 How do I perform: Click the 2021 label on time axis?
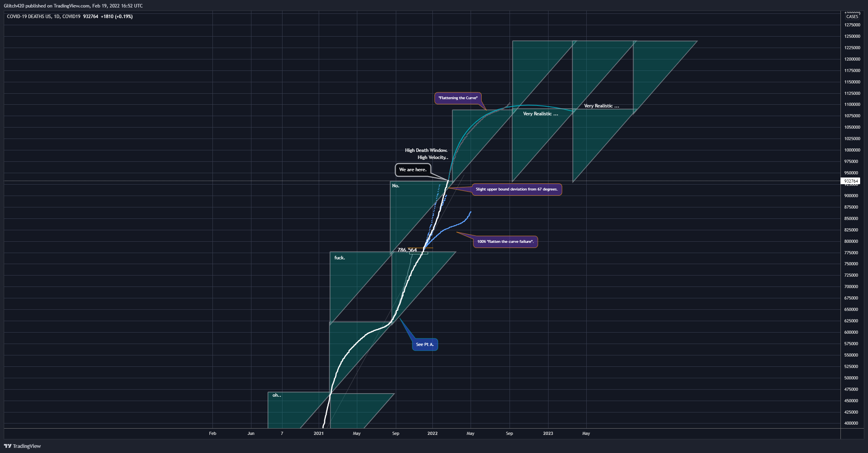pos(319,433)
